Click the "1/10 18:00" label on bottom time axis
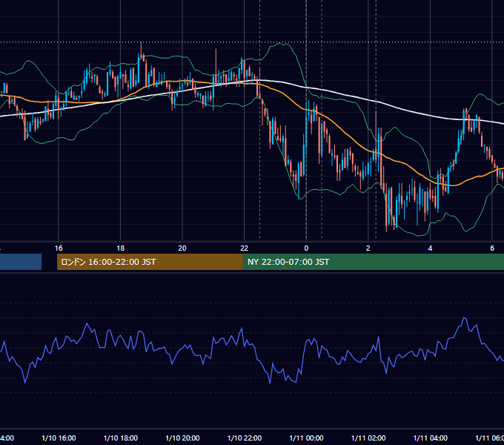 coord(121,438)
